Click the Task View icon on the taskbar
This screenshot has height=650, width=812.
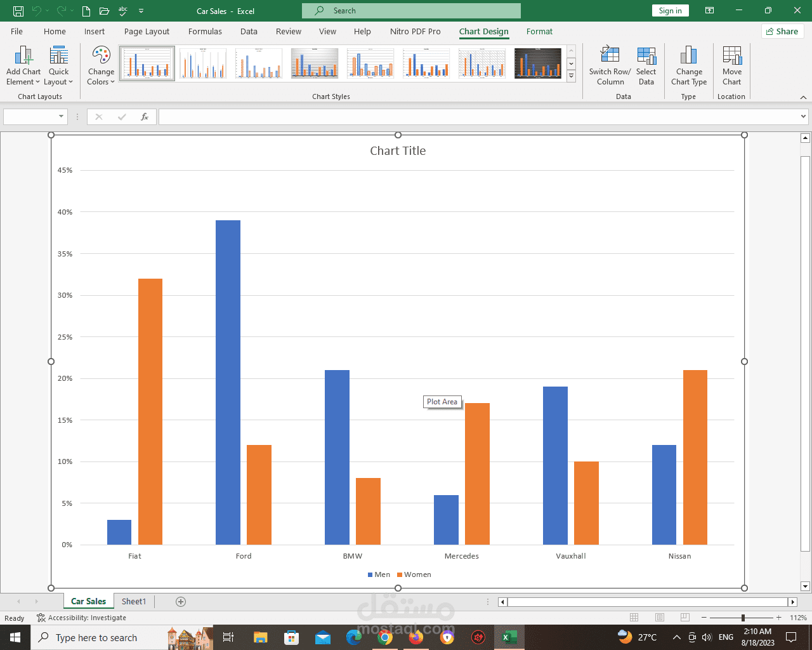228,637
